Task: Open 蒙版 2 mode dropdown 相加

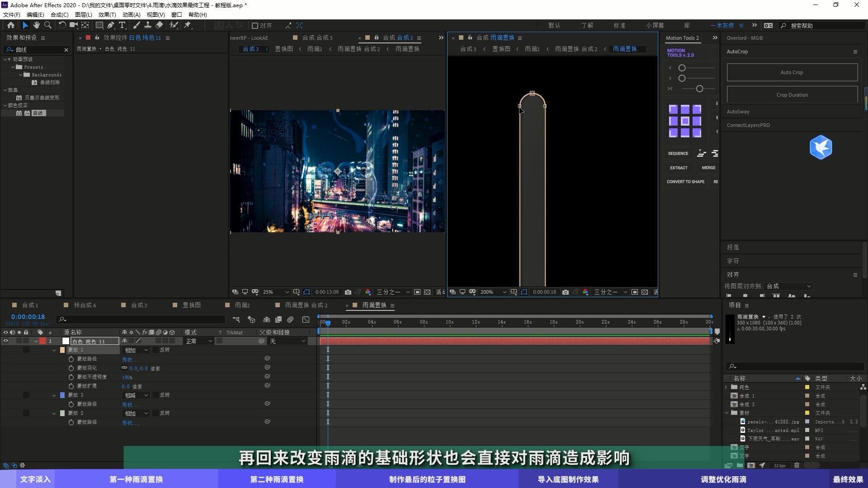Action: [137, 413]
